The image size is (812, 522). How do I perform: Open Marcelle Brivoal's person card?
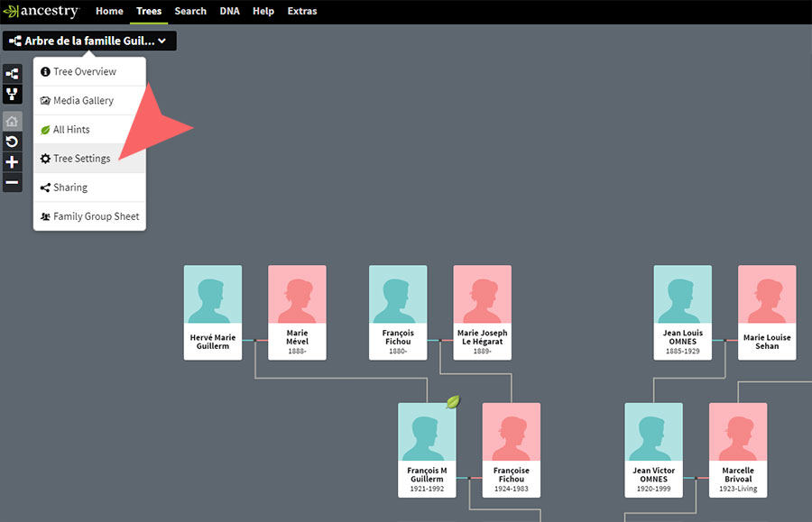[x=737, y=450]
